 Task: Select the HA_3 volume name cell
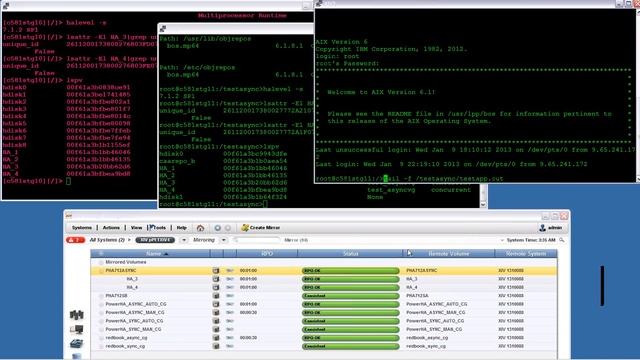(x=132, y=279)
